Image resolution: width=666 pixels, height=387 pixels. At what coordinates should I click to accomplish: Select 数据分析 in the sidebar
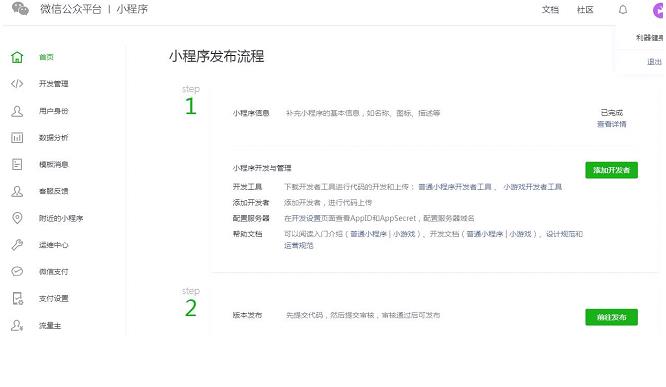(x=54, y=138)
